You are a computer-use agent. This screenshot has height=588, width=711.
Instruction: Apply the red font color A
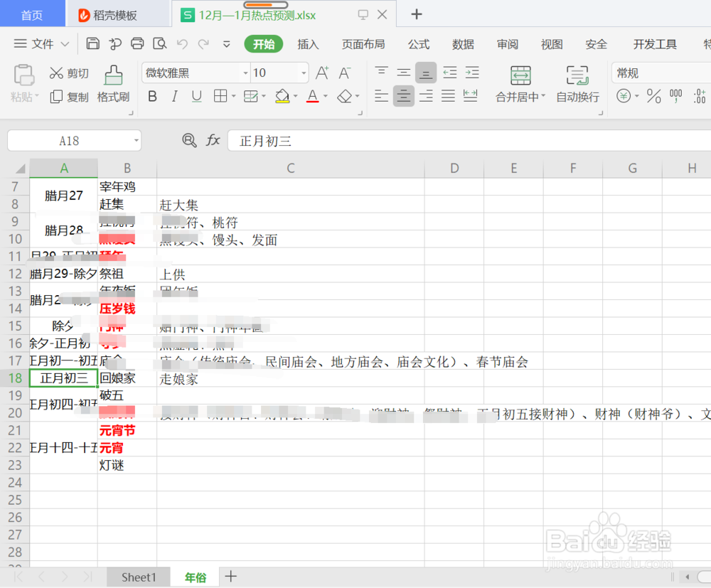(312, 96)
